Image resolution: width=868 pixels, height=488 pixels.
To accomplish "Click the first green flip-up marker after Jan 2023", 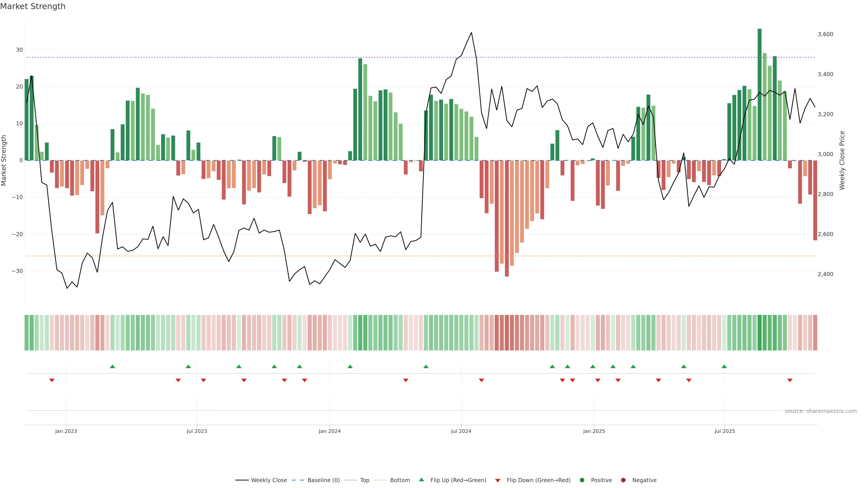I will click(113, 366).
